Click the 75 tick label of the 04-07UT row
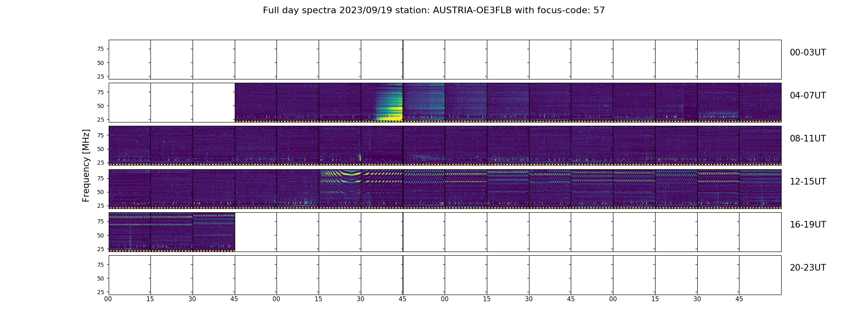This screenshot has height=331, width=868. point(100,92)
